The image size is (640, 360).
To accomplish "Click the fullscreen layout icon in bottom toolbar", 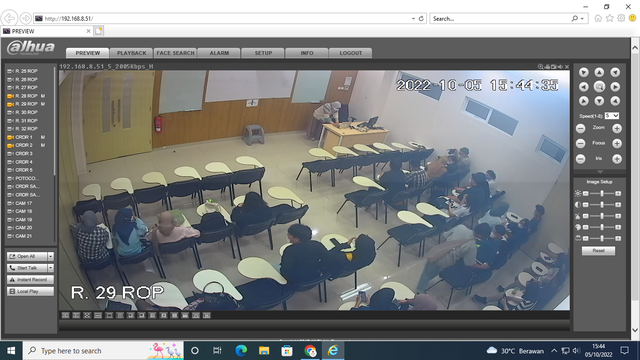I will click(87, 316).
